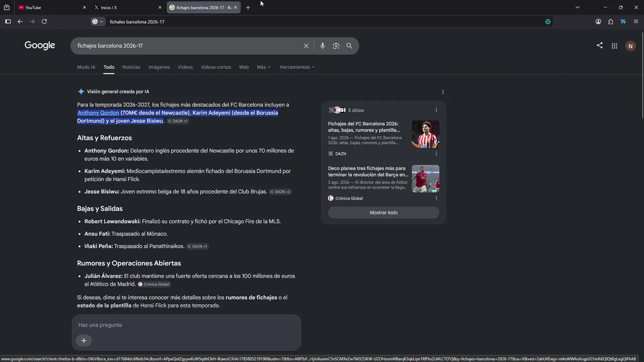
Task: Open the Google search engine dropdown in address bar
Action: coord(98,22)
